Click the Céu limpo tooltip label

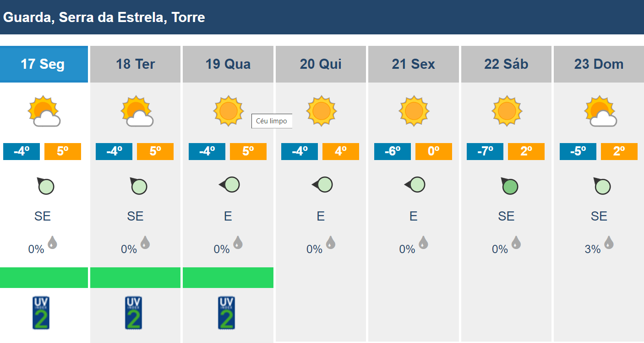(x=272, y=121)
